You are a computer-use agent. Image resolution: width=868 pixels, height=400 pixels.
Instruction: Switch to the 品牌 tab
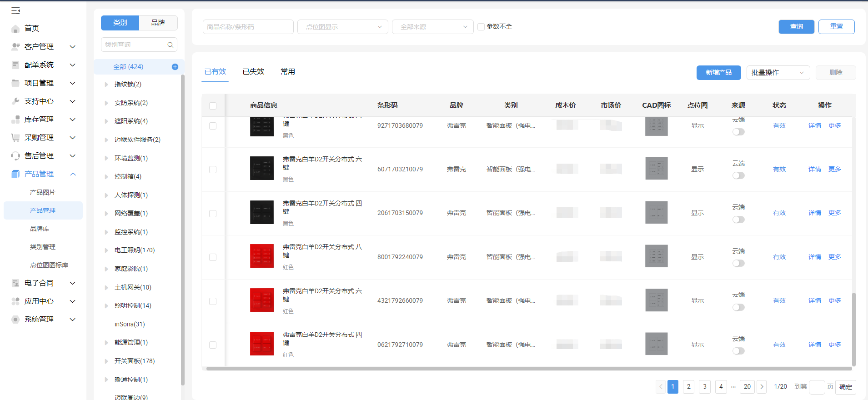pos(158,23)
